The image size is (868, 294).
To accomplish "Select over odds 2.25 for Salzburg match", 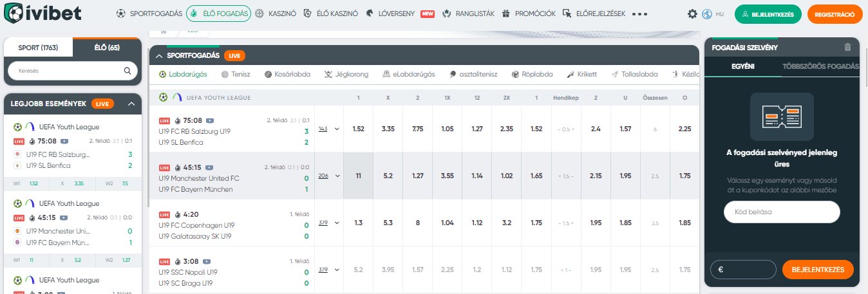I will pyautogui.click(x=684, y=129).
